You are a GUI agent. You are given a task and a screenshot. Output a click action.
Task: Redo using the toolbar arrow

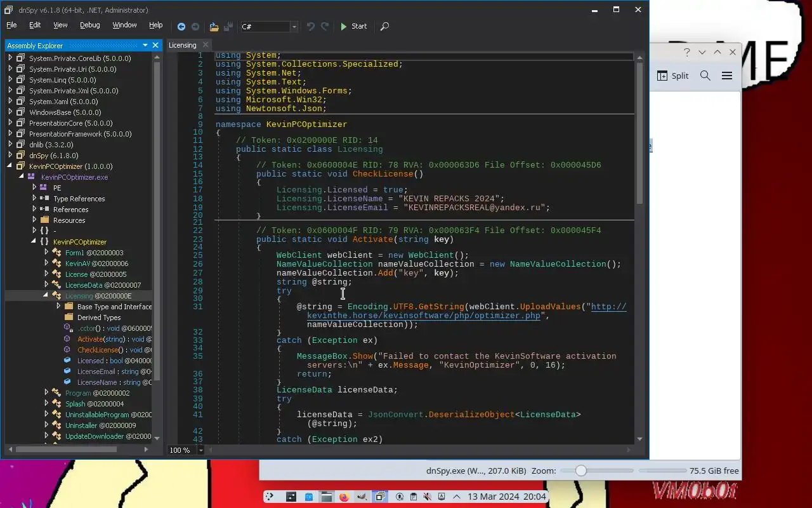[325, 27]
